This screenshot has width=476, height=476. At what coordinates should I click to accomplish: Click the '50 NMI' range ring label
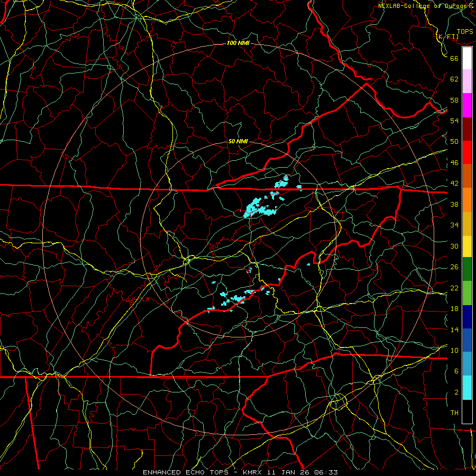238,141
